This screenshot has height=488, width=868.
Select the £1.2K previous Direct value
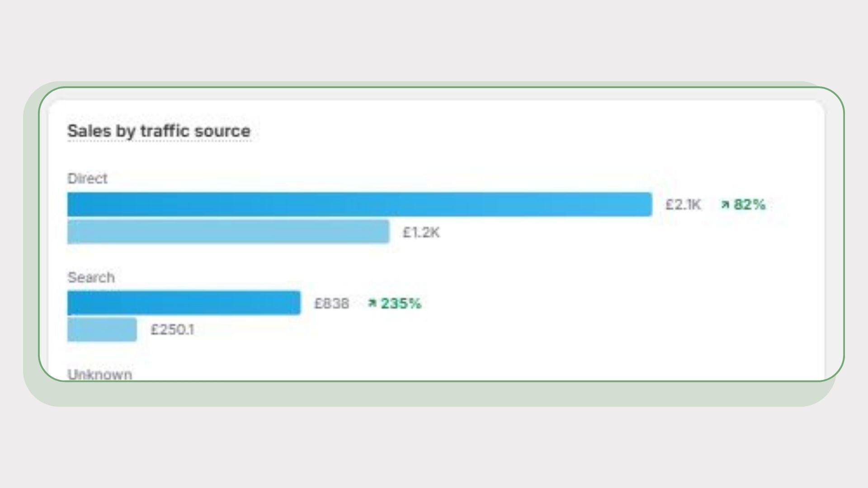click(421, 232)
